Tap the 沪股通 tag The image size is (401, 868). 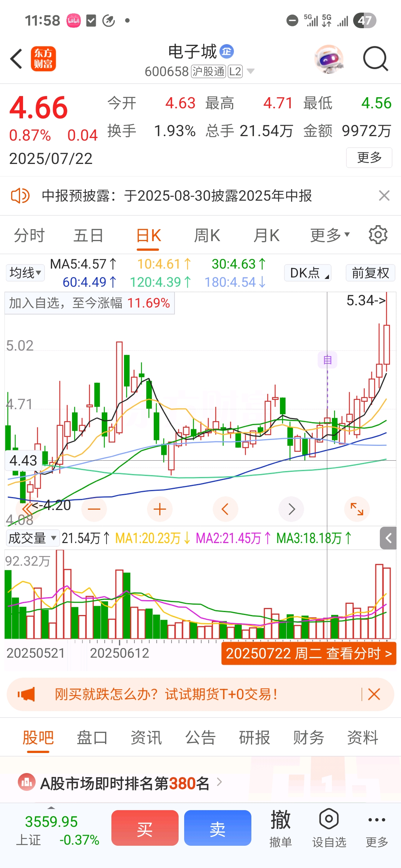(x=209, y=71)
